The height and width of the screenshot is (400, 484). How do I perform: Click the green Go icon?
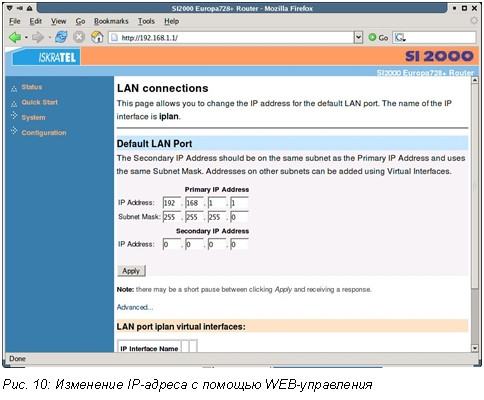[372, 37]
